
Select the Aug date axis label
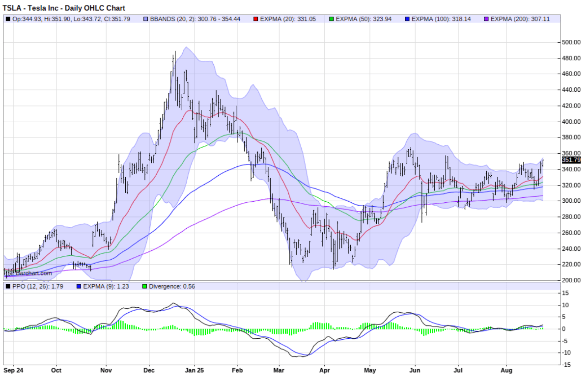click(x=506, y=371)
